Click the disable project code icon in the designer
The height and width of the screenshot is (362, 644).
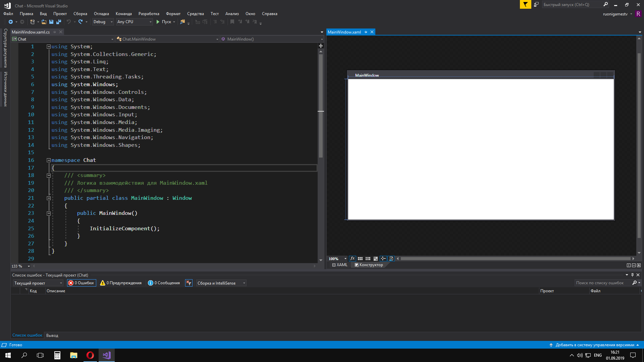[x=391, y=259]
